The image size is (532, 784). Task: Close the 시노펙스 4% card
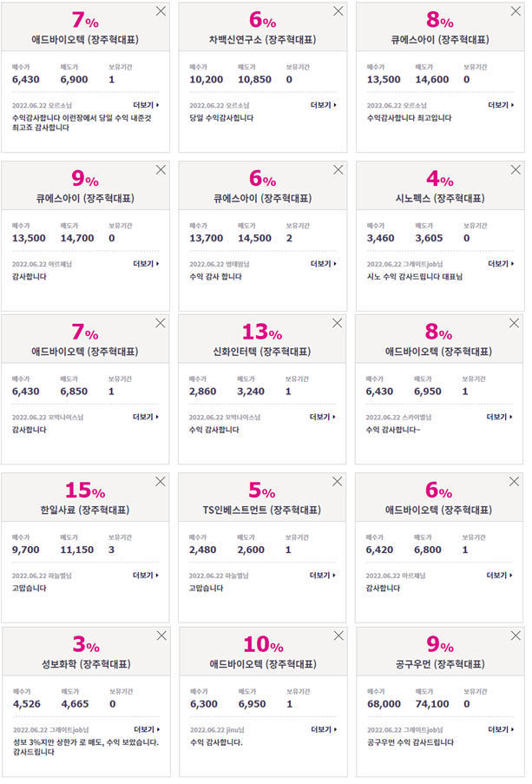pyautogui.click(x=516, y=170)
